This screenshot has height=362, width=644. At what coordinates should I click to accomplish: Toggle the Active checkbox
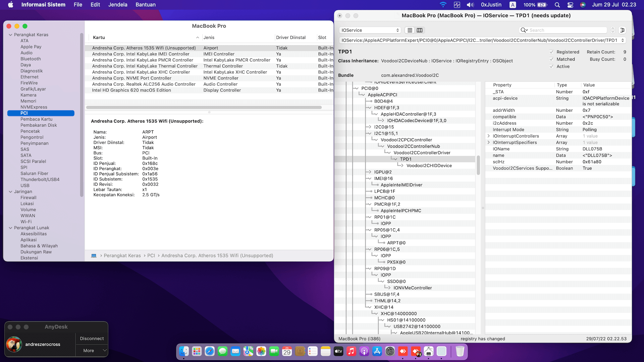coord(551,66)
